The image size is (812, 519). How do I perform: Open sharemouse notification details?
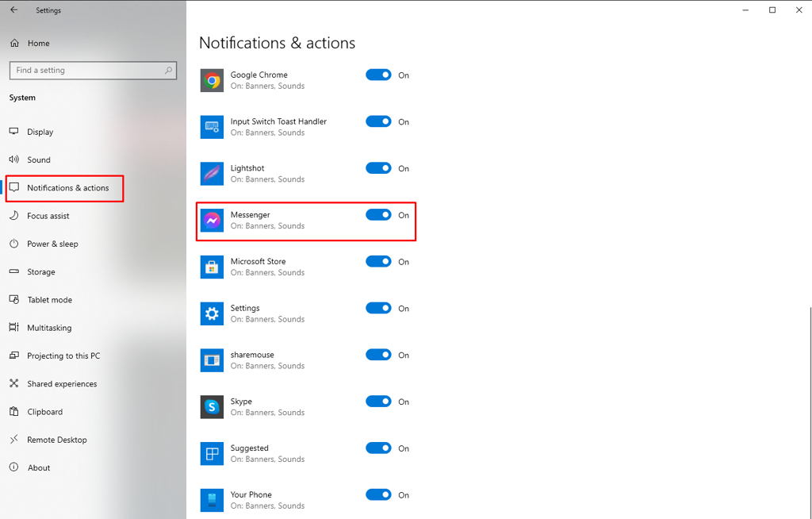pos(267,360)
